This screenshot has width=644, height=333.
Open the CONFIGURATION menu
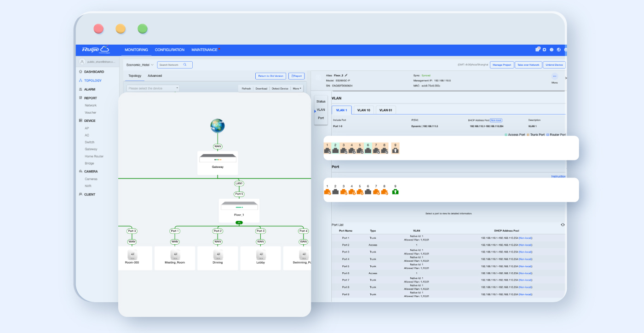point(169,50)
